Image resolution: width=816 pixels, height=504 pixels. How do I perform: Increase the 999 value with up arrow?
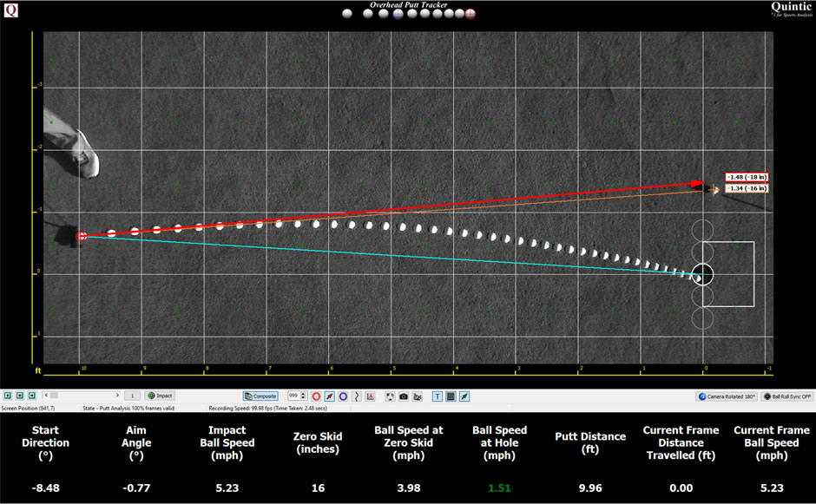303,394
